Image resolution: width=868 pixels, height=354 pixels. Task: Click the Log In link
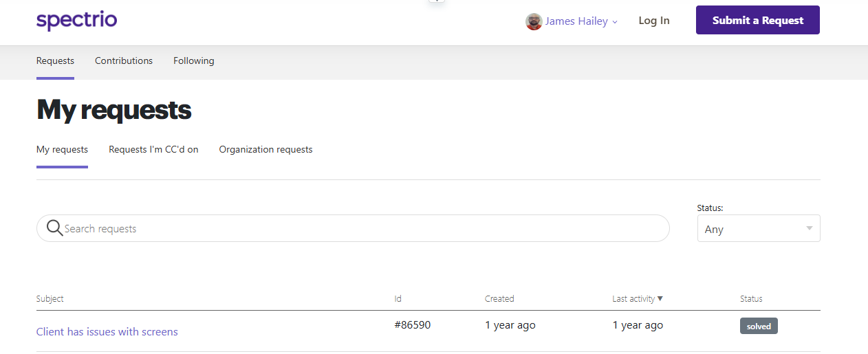coord(654,21)
